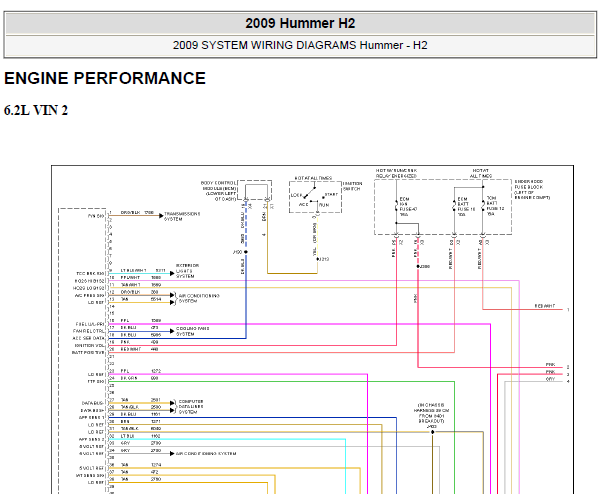
Task: Click the "ENGINE PERFORMANCE" heading
Action: tap(105, 78)
